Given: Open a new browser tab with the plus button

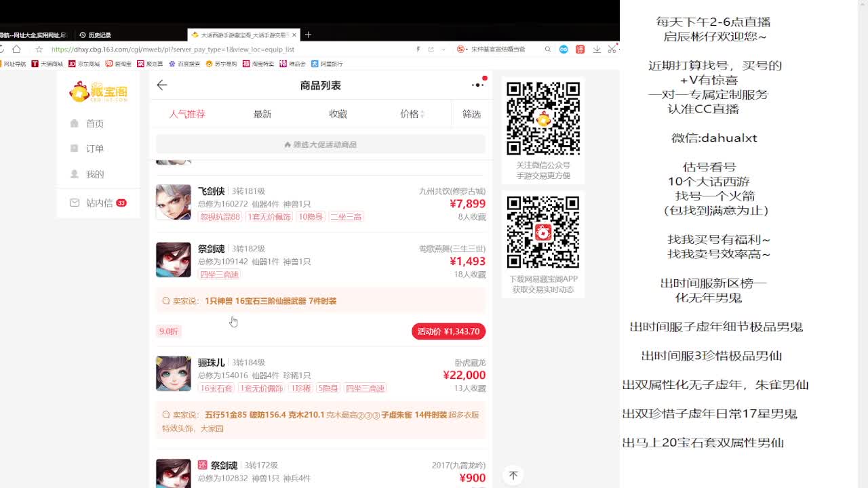Looking at the screenshot, I should click(x=308, y=35).
